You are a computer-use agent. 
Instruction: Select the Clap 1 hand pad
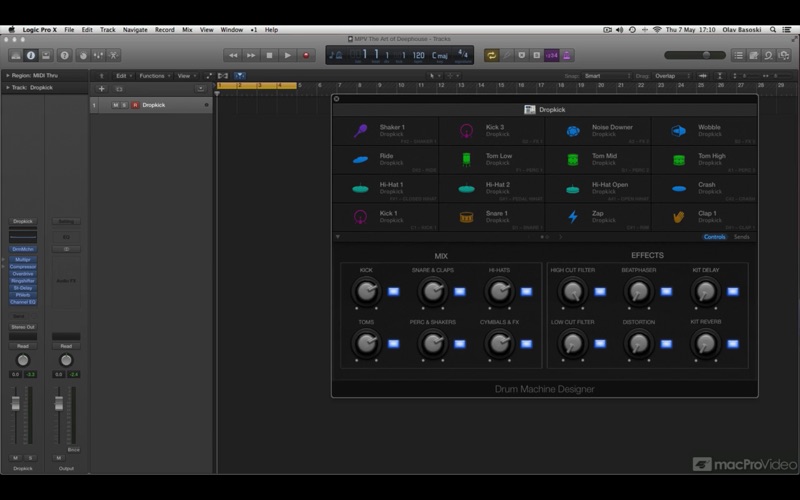pos(704,217)
